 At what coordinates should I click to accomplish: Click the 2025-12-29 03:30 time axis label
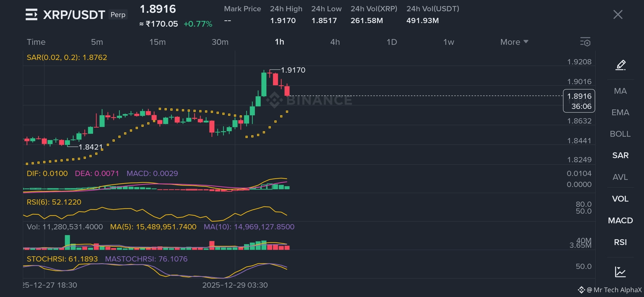coord(235,285)
